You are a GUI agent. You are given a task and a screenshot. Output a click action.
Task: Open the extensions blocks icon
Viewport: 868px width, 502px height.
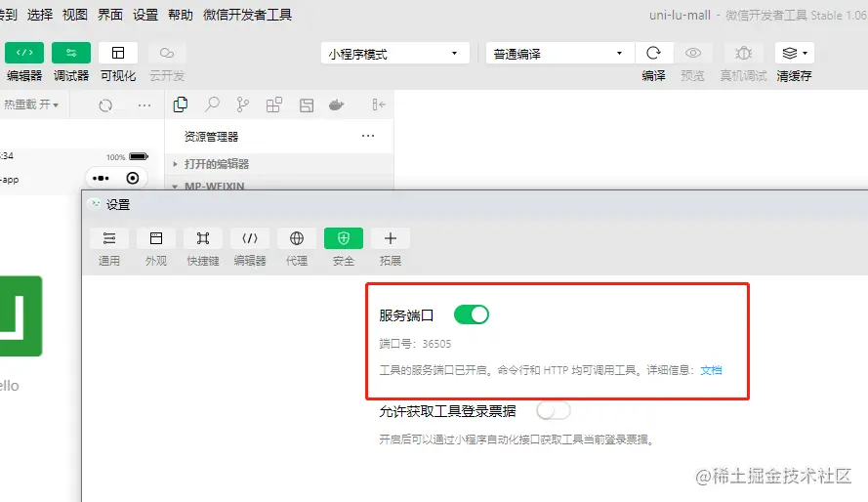(274, 105)
